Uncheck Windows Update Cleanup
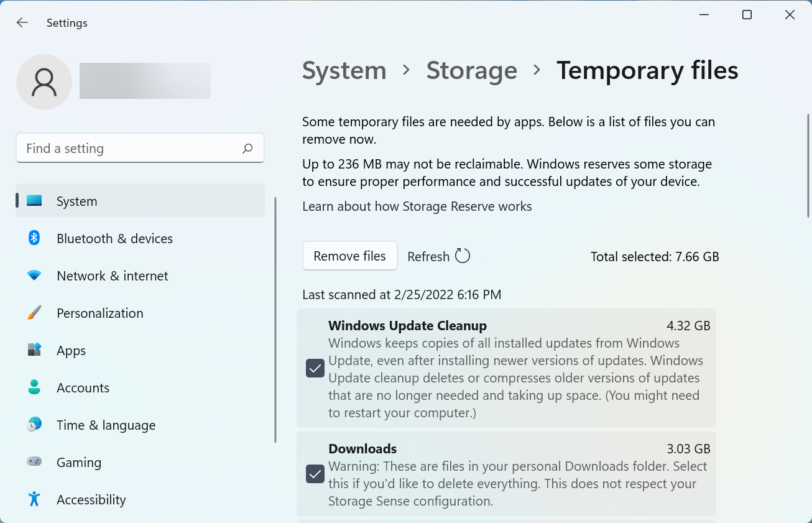 click(315, 368)
